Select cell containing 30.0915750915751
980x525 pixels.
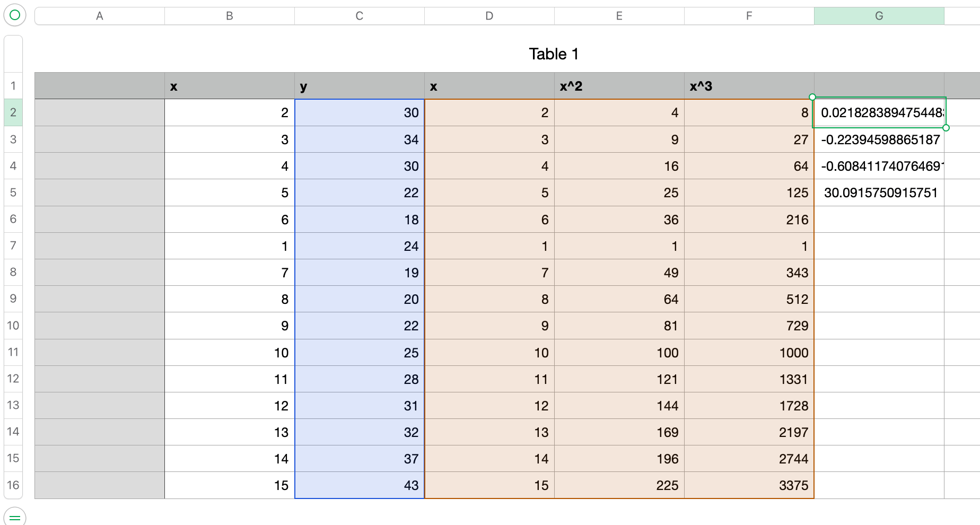coord(879,192)
